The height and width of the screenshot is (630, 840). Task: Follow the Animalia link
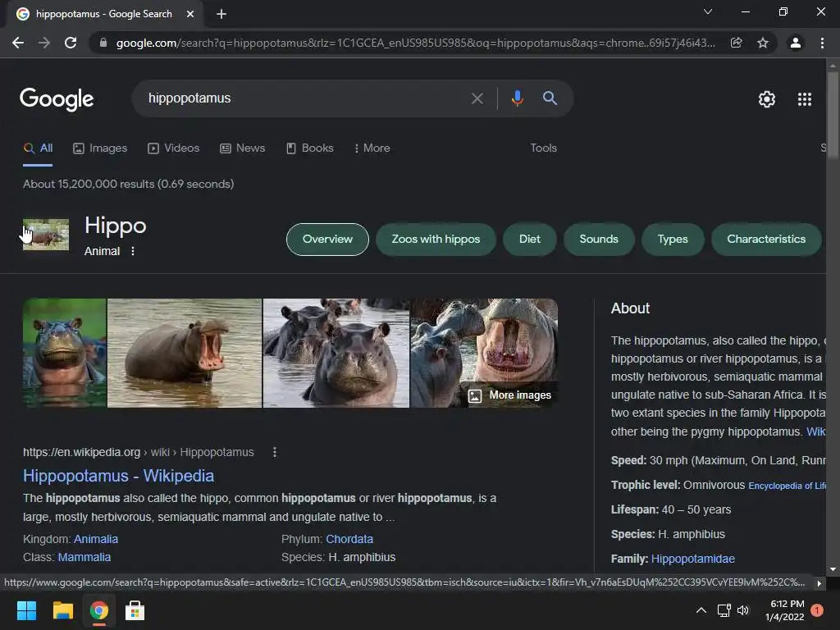96,540
